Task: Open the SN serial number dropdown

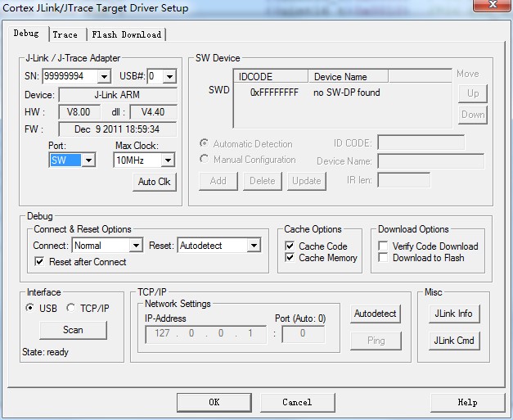Action: [104, 77]
